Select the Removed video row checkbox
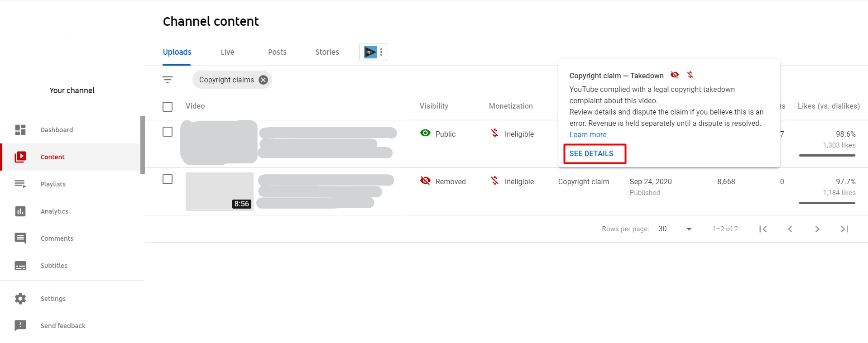The image size is (868, 343). click(168, 179)
